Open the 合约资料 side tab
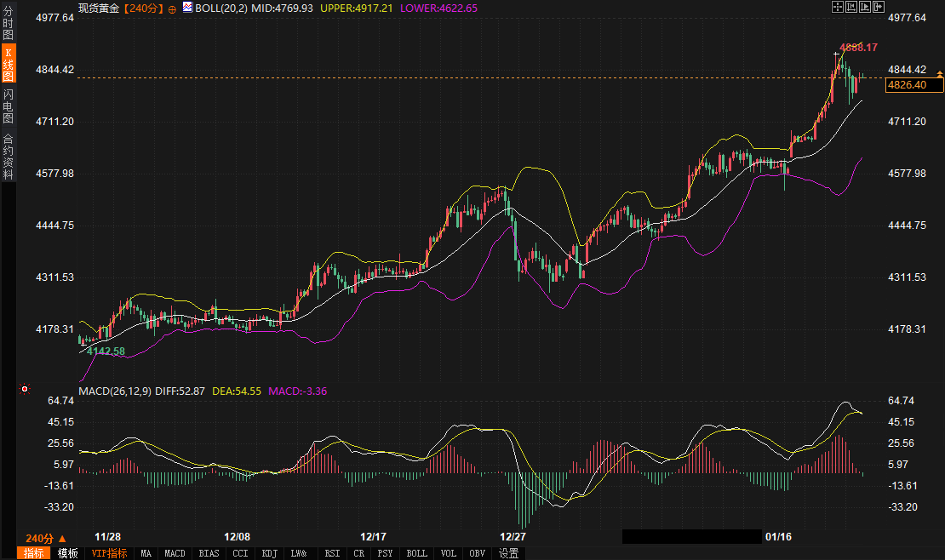 point(8,156)
